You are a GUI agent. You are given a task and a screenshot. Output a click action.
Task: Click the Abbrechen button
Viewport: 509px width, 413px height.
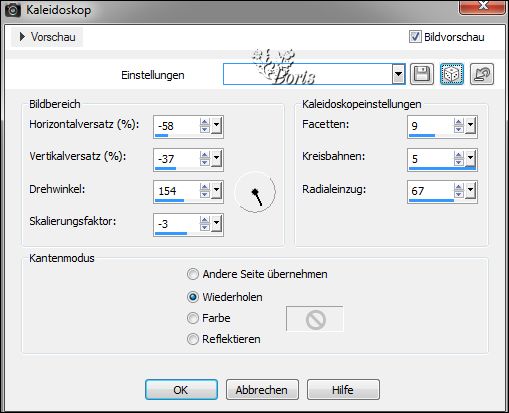pos(262,389)
